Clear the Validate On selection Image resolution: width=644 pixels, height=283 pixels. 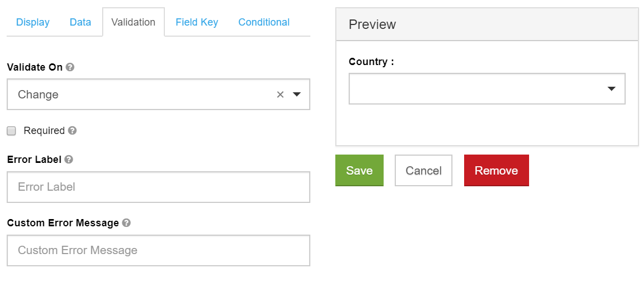pyautogui.click(x=280, y=95)
